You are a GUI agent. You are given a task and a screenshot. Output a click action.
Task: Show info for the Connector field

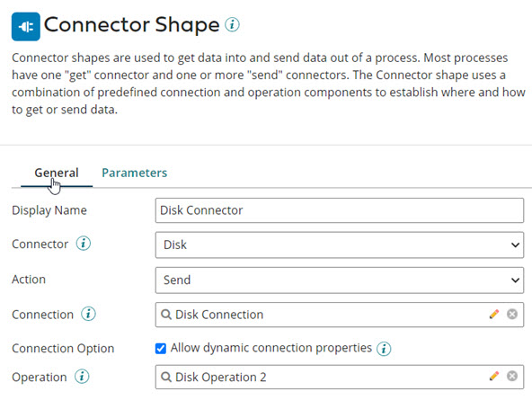83,244
